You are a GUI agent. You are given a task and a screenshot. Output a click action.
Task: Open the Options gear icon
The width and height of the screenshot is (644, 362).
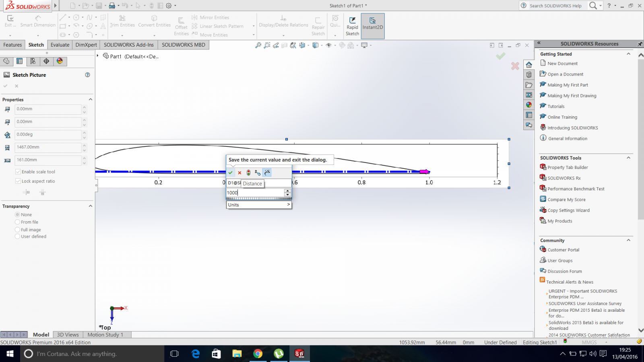(x=169, y=6)
